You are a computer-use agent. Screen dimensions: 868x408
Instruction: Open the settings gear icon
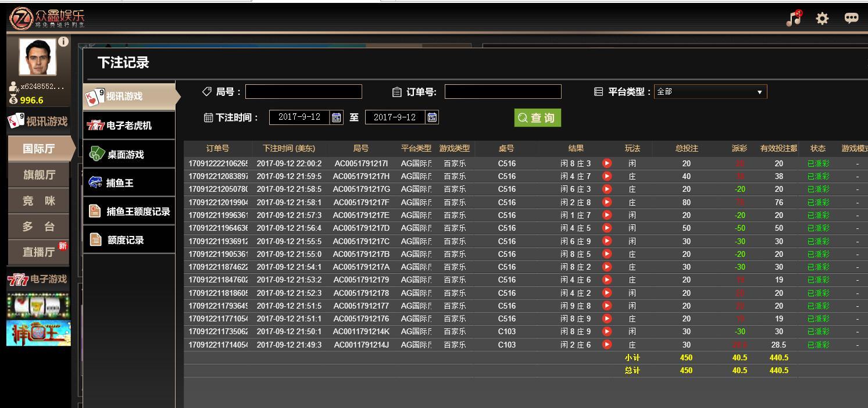point(822,19)
